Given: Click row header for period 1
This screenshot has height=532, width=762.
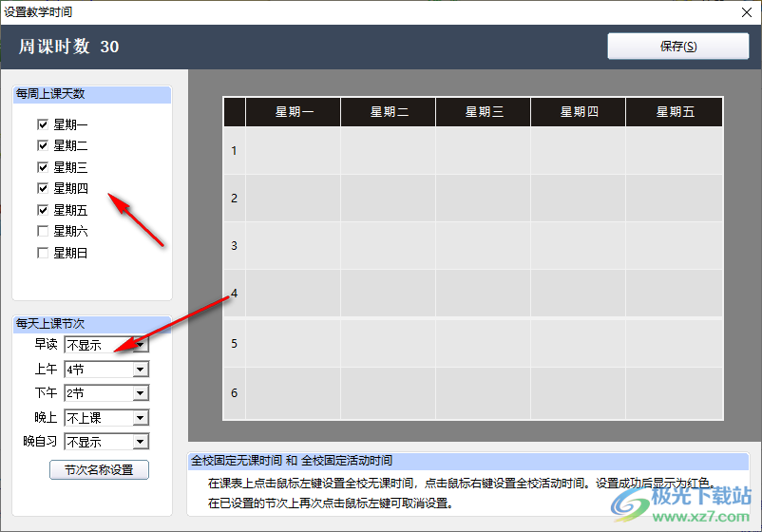Looking at the screenshot, I should [235, 151].
